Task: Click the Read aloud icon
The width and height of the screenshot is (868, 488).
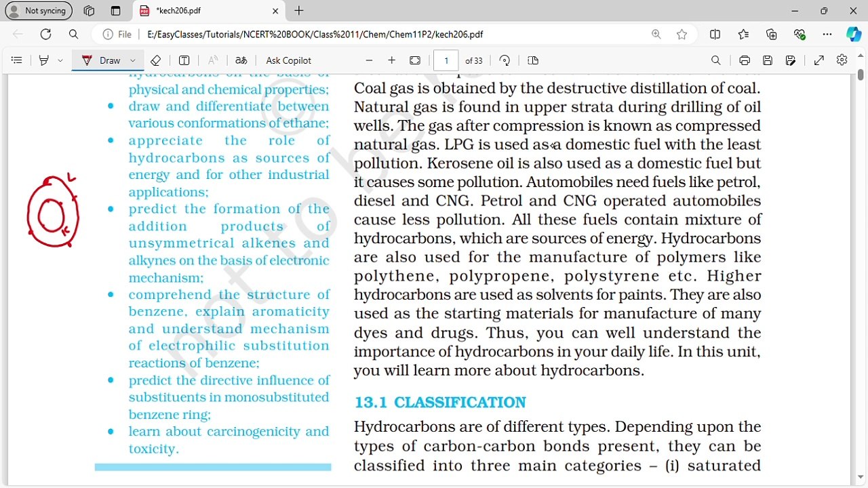Action: (x=213, y=60)
